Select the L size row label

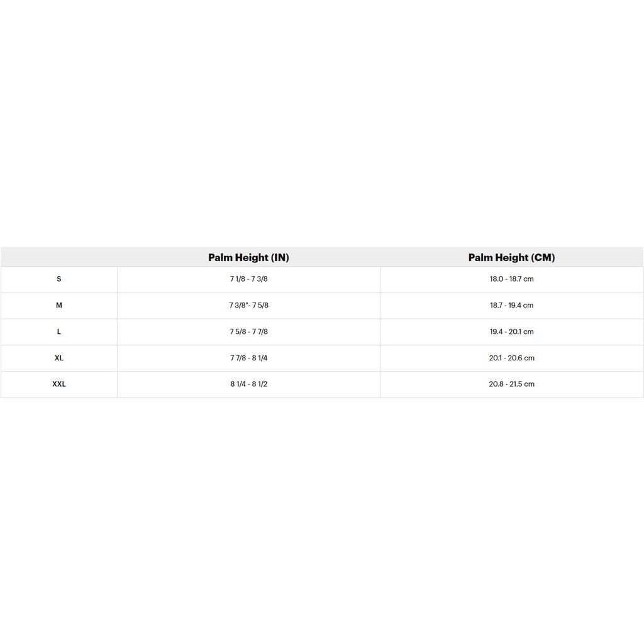coord(59,332)
